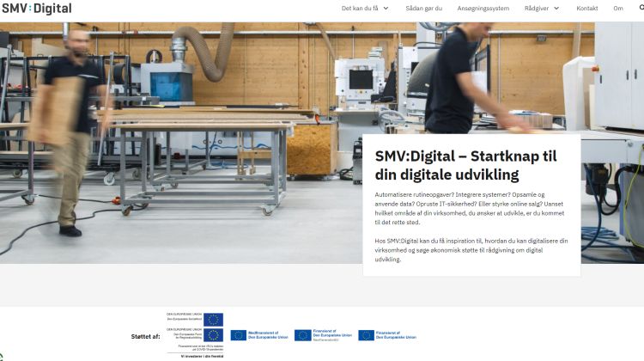Click the EU Regionaludvikling flag logo
The image size is (644, 361).
[x=213, y=335]
